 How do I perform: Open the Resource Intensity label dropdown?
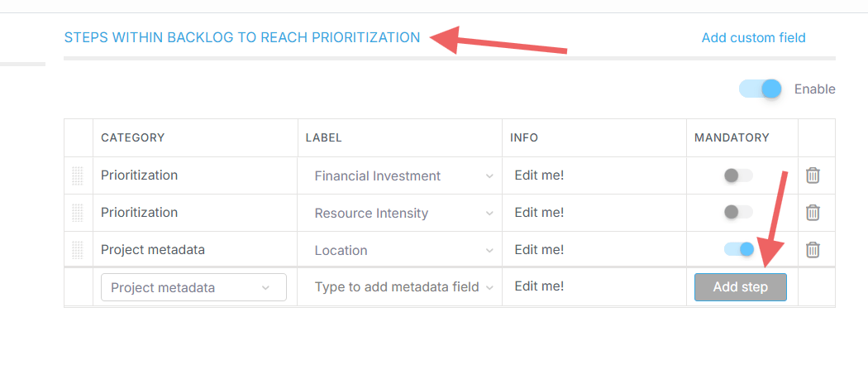[403, 213]
